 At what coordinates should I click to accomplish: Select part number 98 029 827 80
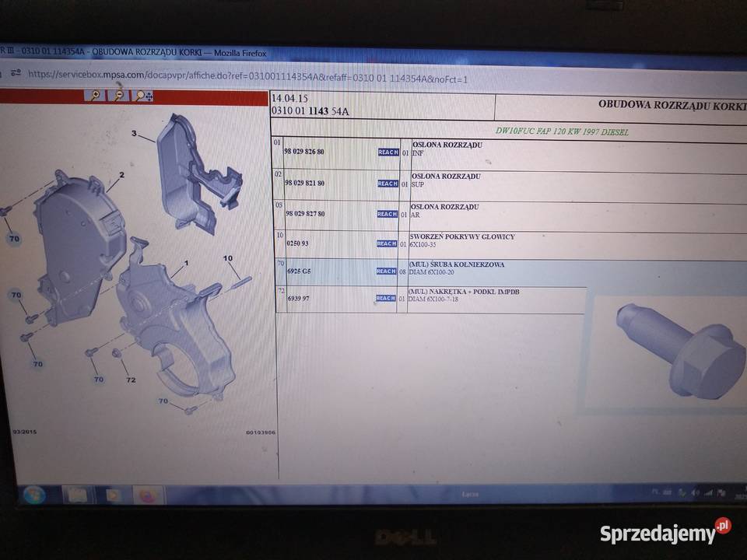click(x=305, y=214)
